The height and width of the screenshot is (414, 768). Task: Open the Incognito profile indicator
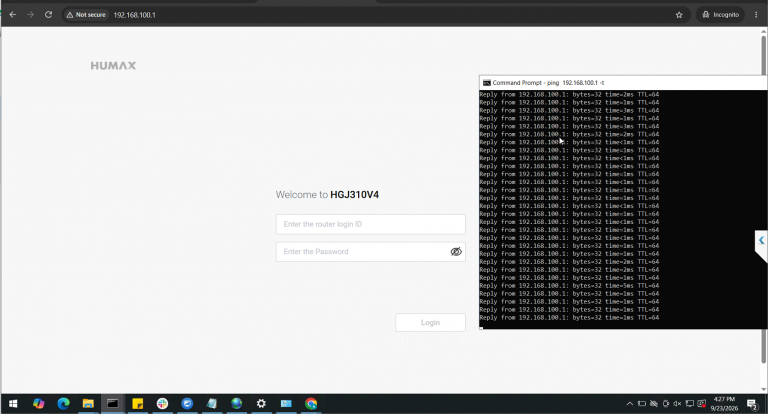click(720, 15)
